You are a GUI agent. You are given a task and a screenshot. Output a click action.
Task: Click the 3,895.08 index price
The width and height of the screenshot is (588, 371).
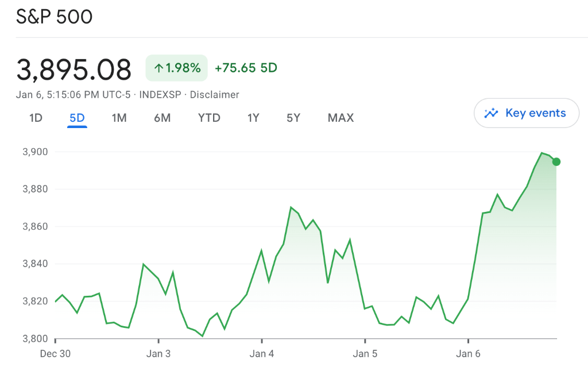pyautogui.click(x=74, y=69)
